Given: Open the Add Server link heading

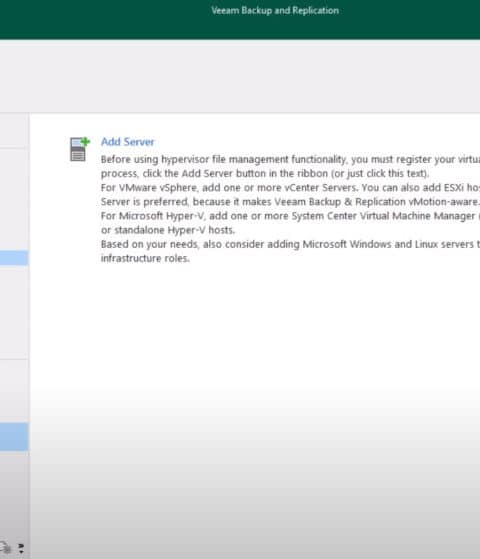Looking at the screenshot, I should coord(127,142).
